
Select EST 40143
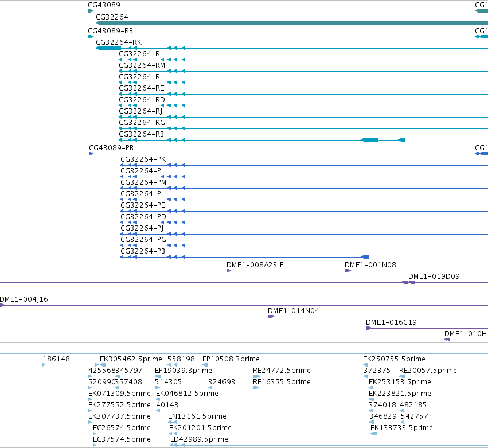click(x=167, y=405)
